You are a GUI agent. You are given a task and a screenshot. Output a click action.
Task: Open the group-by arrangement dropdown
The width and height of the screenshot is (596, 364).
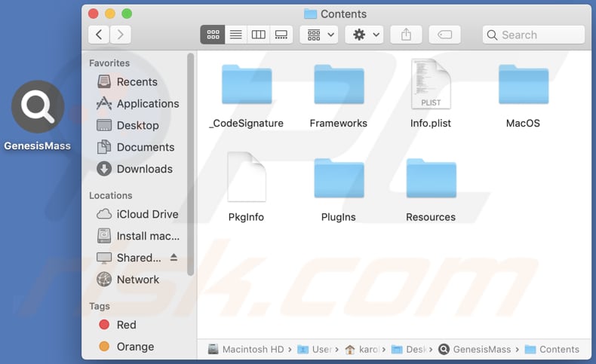click(319, 35)
